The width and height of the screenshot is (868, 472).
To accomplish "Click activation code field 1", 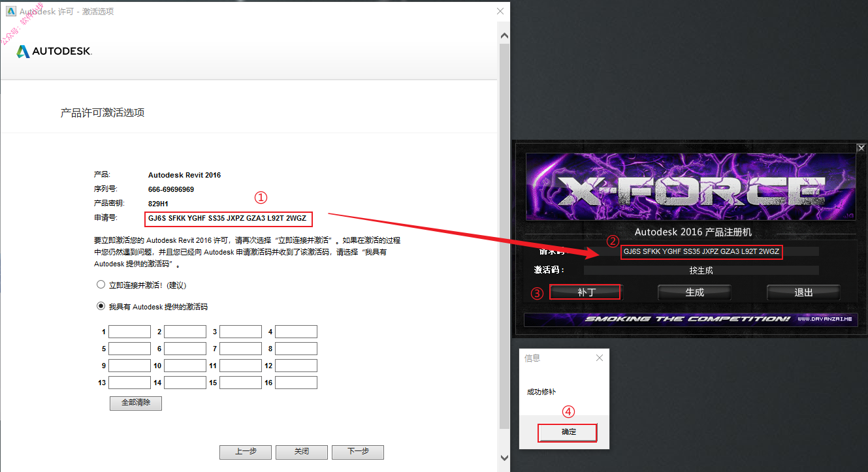I will click(x=129, y=332).
